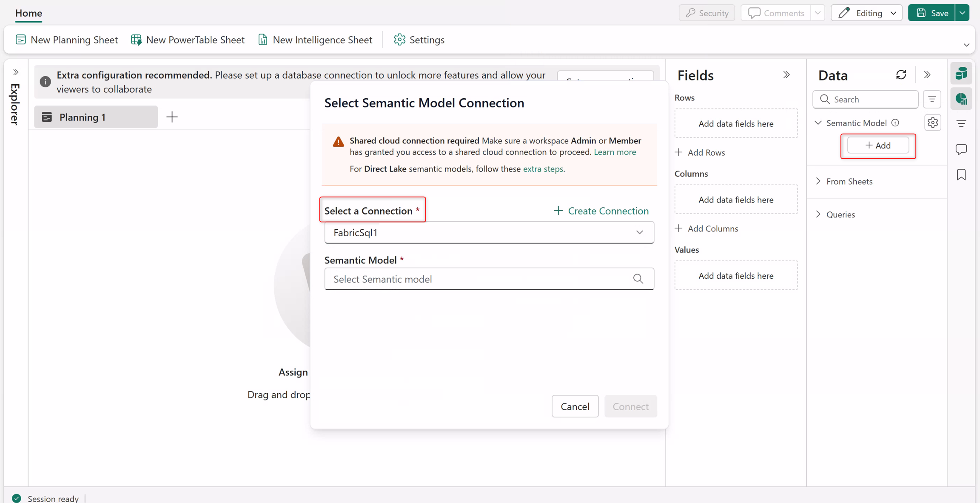Click Semantic Model info icon
Image resolution: width=980 pixels, height=503 pixels.
pos(895,123)
